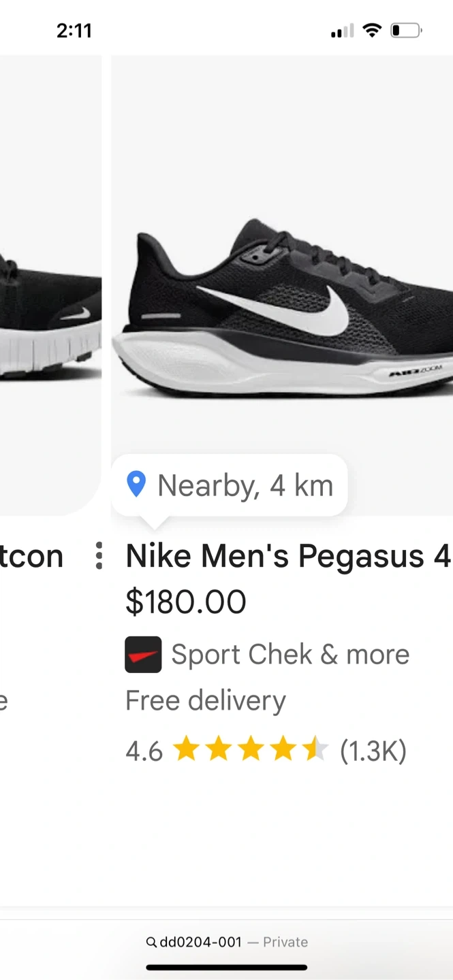Tap the magnifier icon in address bar
Screen dimensions: 453x980
coord(151,942)
